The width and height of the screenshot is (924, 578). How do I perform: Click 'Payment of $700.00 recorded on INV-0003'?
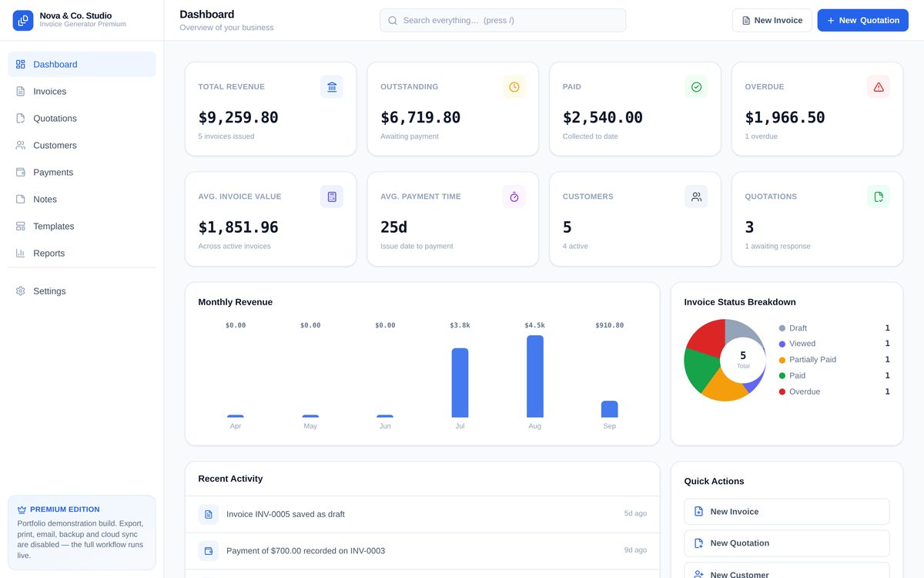coord(306,551)
